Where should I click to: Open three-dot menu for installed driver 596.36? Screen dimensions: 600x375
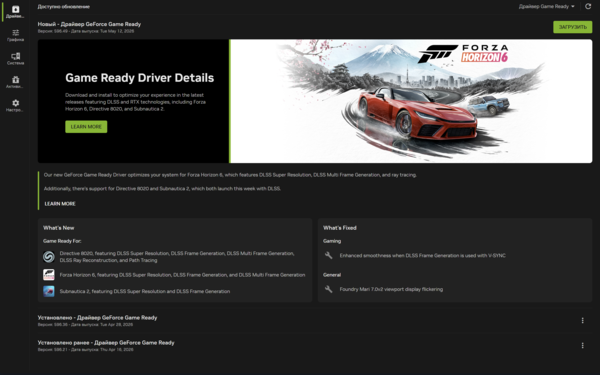(x=582, y=320)
